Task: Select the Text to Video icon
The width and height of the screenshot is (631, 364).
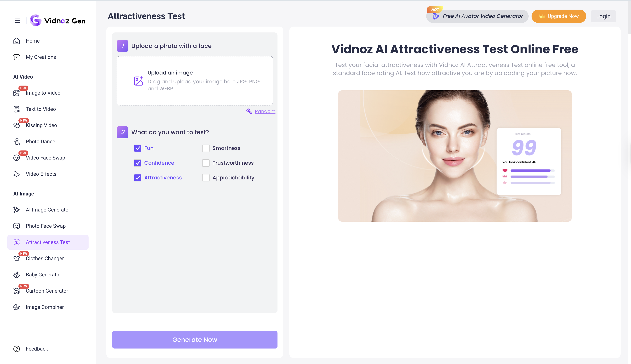Action: point(16,109)
